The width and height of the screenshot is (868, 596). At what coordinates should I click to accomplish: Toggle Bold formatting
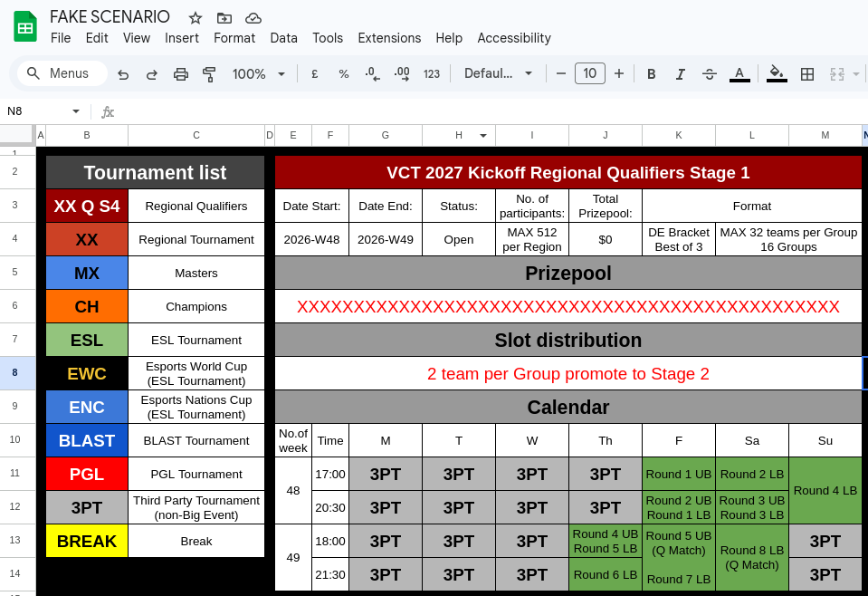tap(652, 73)
